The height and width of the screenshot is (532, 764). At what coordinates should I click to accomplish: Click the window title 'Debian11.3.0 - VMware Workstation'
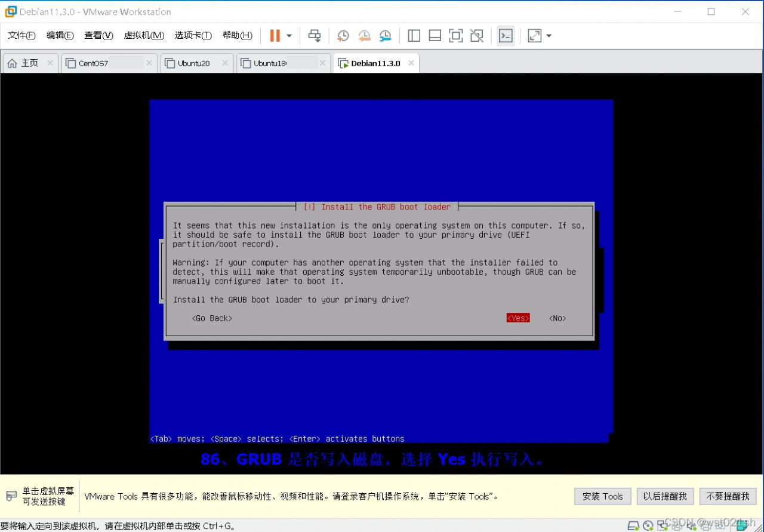pyautogui.click(x=95, y=12)
